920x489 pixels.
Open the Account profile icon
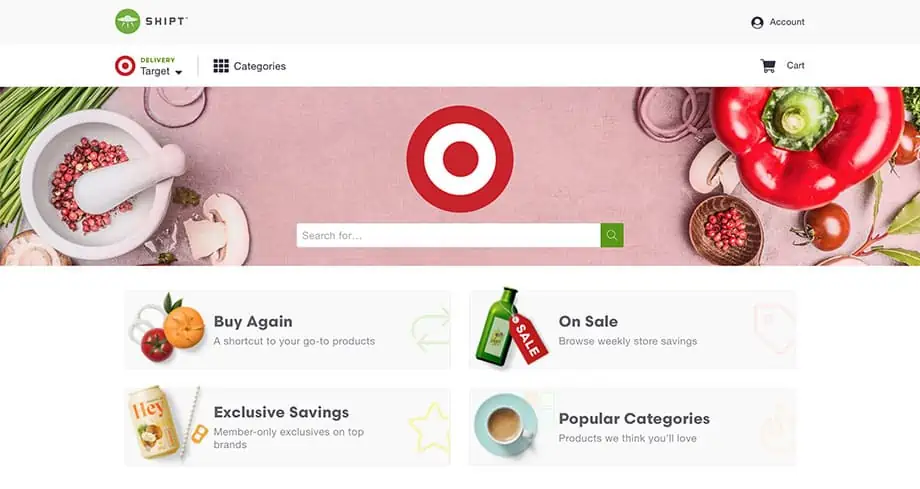(x=757, y=22)
